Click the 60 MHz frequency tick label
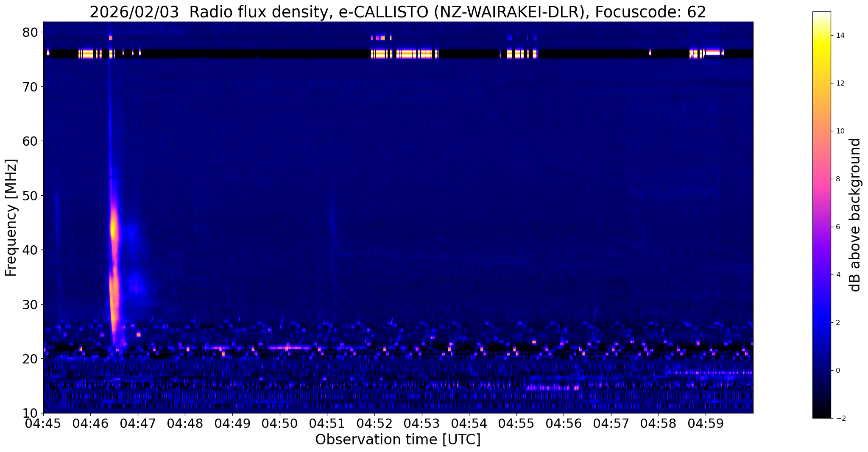 (30, 141)
